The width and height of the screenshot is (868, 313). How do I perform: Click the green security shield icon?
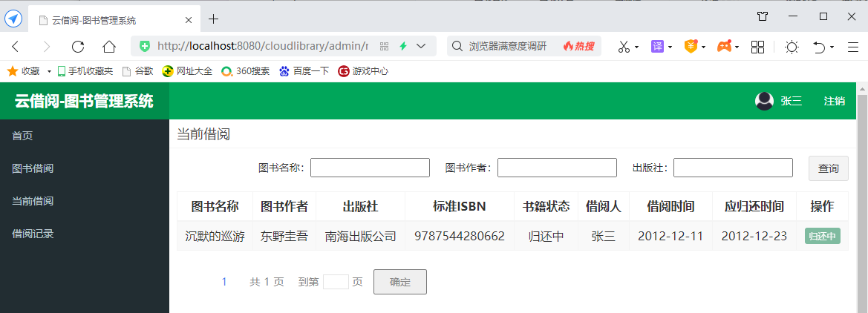[145, 47]
